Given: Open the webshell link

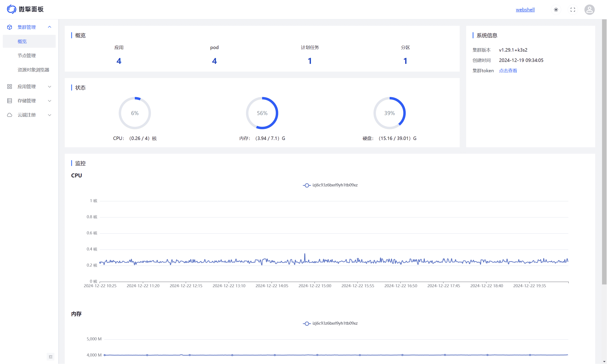Looking at the screenshot, I should pyautogui.click(x=525, y=10).
